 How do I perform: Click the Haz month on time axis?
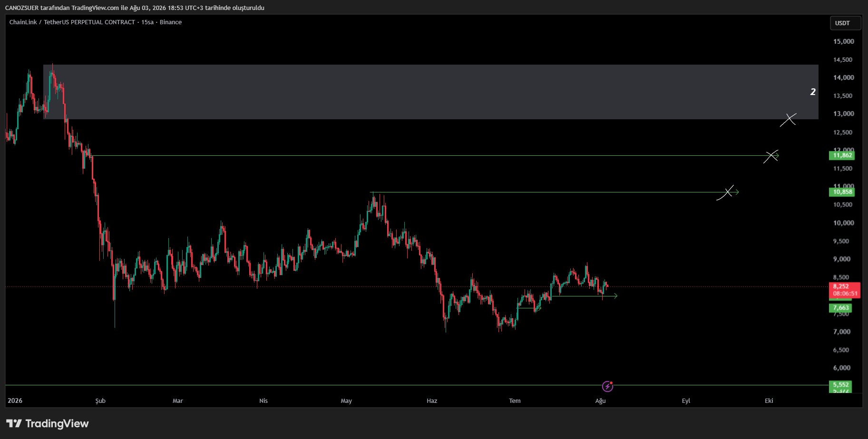pos(432,401)
